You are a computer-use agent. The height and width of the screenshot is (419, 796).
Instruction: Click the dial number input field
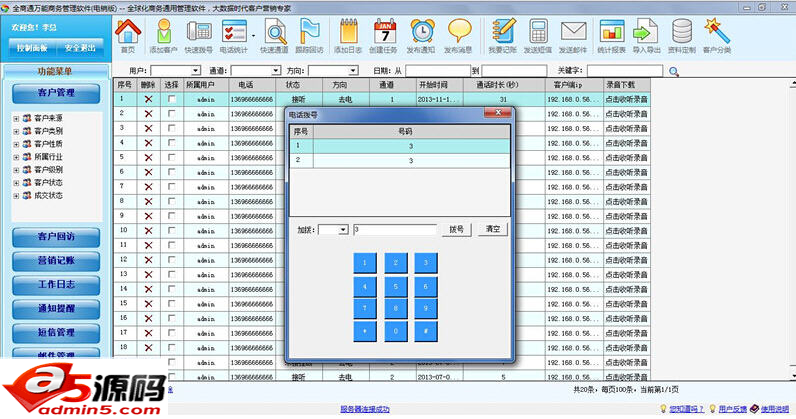395,230
